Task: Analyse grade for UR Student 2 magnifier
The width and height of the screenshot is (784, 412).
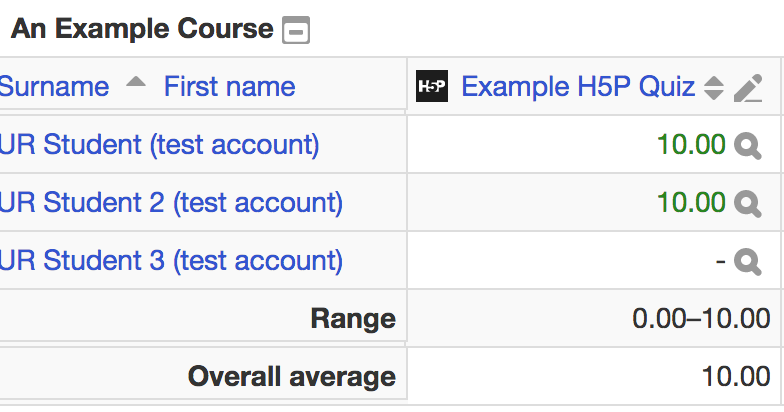Action: [748, 204]
